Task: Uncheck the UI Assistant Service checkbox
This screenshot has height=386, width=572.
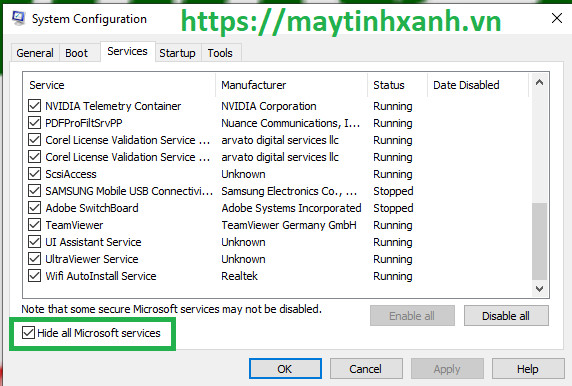Action: 34,242
